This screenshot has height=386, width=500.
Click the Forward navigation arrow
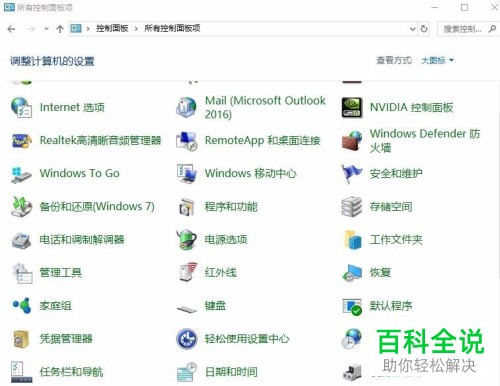(x=31, y=29)
